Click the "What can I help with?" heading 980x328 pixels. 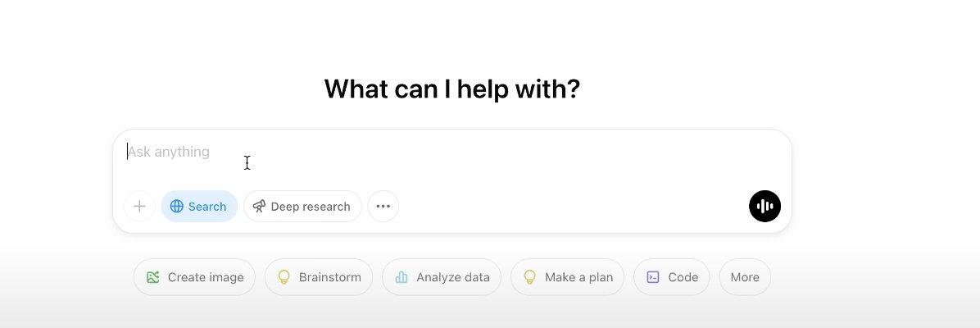(451, 89)
